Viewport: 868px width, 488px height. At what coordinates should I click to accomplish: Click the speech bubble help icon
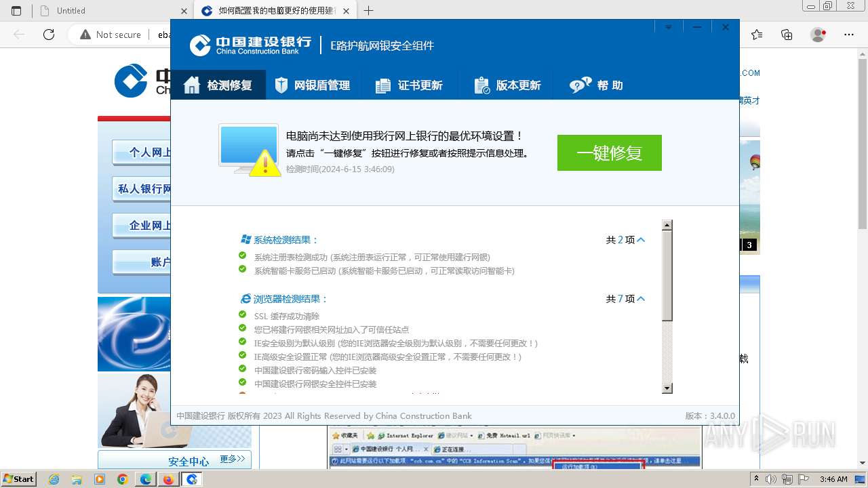click(x=580, y=85)
